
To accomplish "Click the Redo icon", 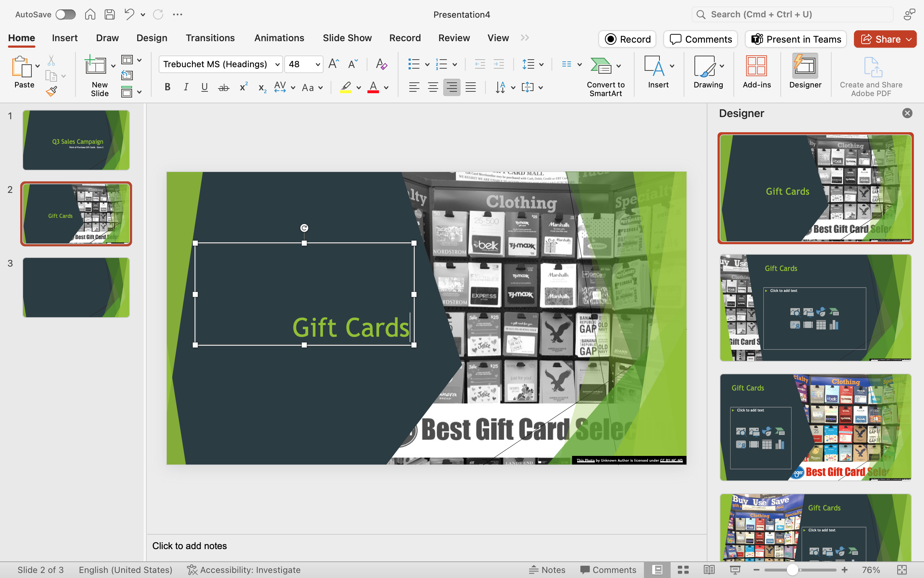I will tap(158, 14).
